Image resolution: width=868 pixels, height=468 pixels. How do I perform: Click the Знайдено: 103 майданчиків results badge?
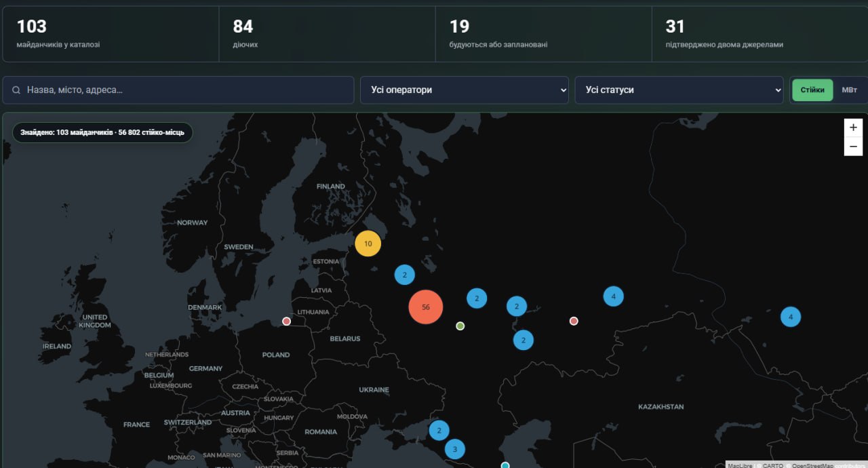[102, 132]
